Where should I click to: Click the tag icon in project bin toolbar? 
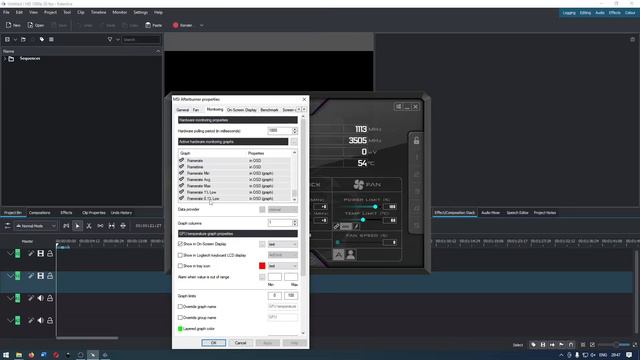(x=42, y=40)
